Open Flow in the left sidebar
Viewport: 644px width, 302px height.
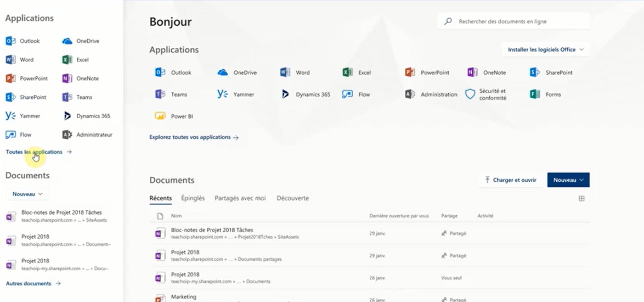(19, 135)
